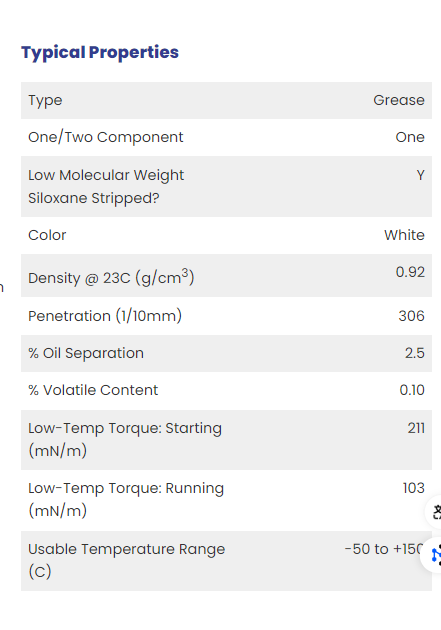The width and height of the screenshot is (441, 630).
Task: Click the translate floating icon at right edge
Action: tap(434, 512)
